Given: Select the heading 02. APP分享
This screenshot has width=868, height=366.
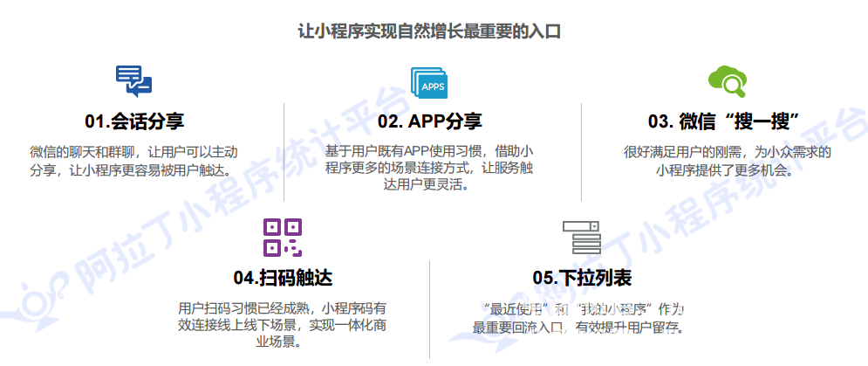Looking at the screenshot, I should coord(429,121).
